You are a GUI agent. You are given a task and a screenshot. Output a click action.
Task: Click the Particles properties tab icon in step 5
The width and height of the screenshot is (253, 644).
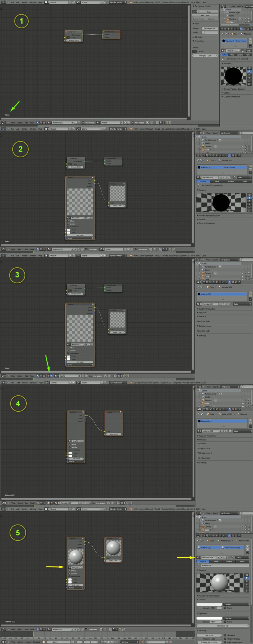pyautogui.click(x=236, y=536)
